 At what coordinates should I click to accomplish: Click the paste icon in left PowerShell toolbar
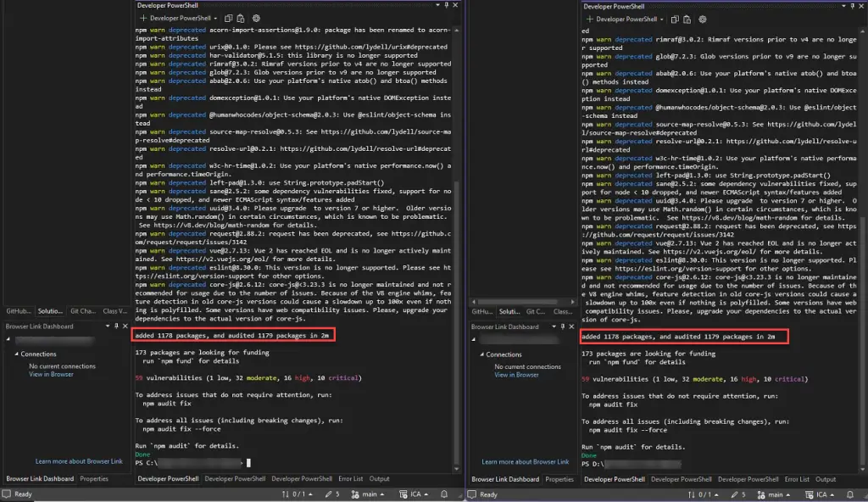click(240, 18)
